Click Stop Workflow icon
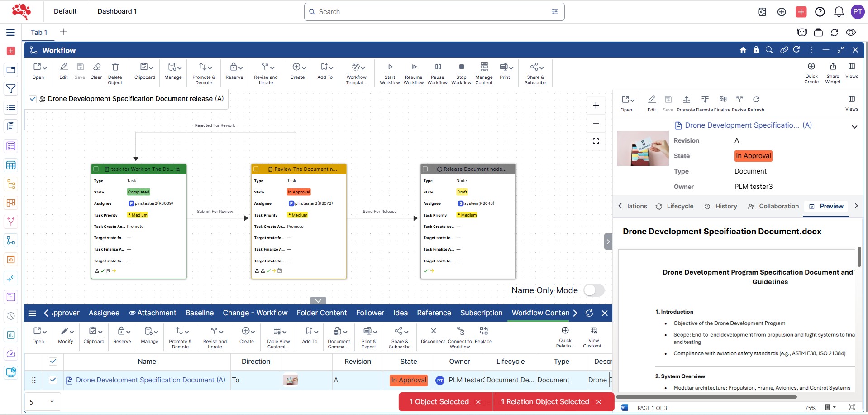Screen dimensions: 868x415 pyautogui.click(x=461, y=67)
